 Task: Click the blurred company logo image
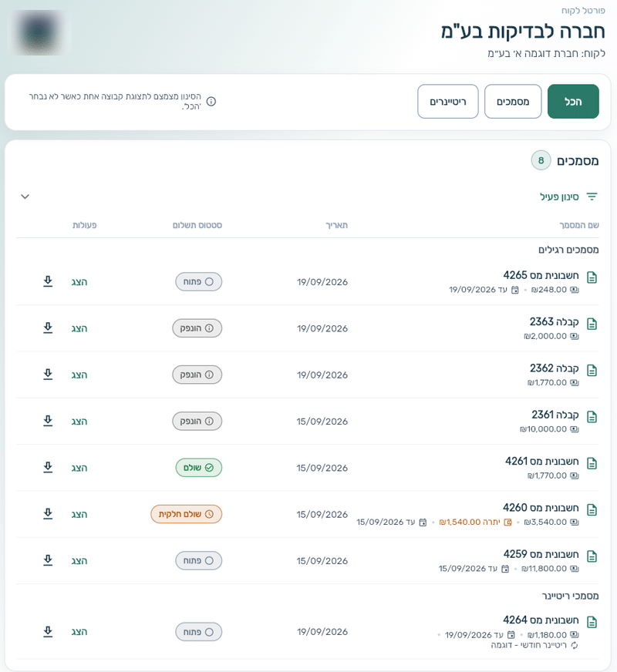point(39,32)
